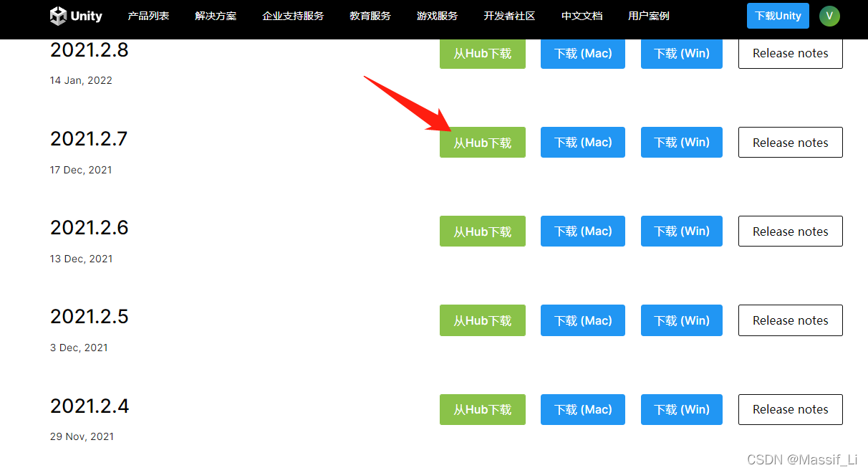868x473 pixels.
Task: Select the version heading 2021.2.7
Action: (x=89, y=138)
